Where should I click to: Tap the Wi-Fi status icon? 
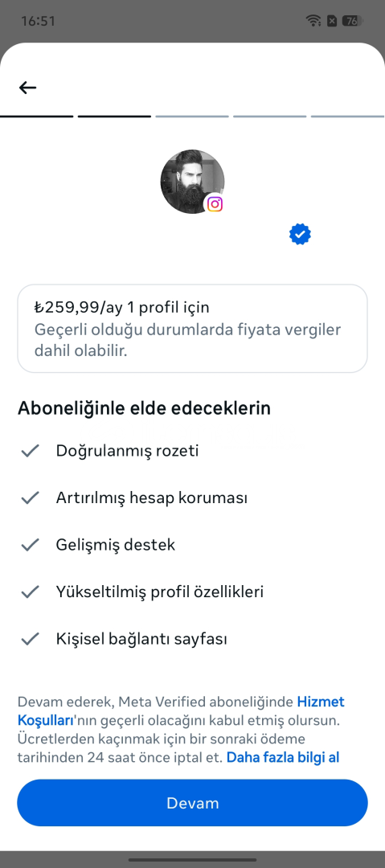click(313, 21)
